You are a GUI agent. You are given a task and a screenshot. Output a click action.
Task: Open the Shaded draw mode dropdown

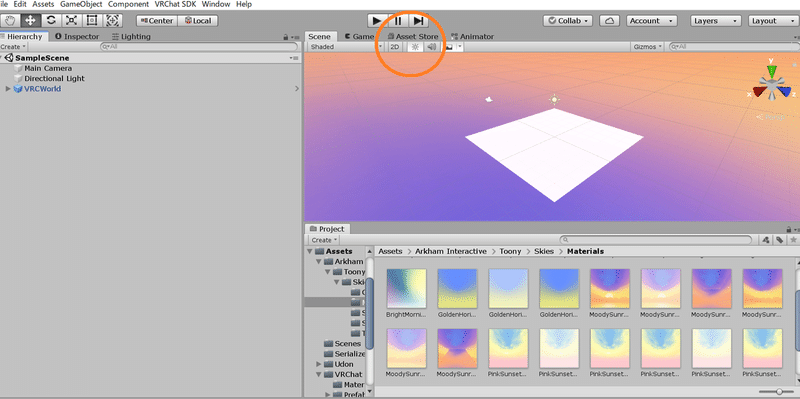[x=345, y=47]
